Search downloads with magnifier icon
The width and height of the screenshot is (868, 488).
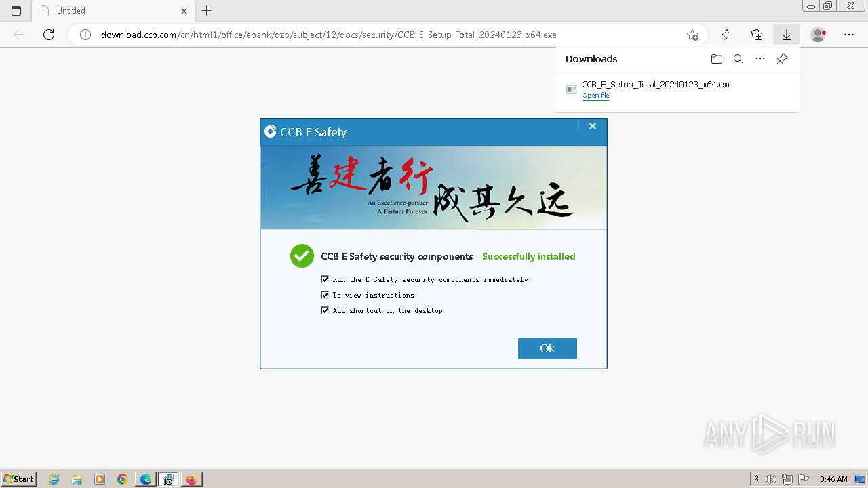pos(738,59)
